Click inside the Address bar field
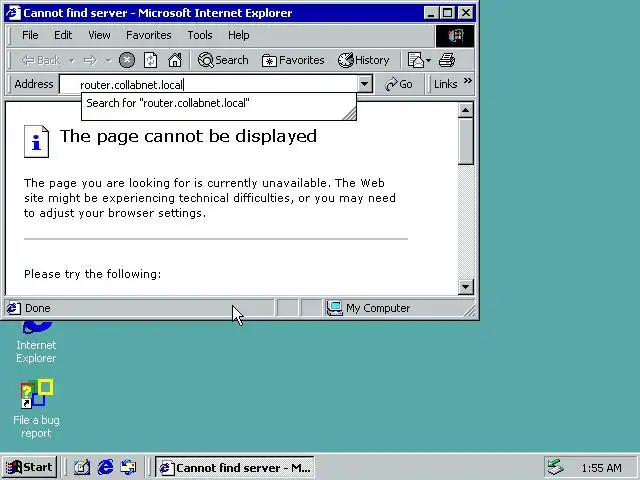The image size is (640, 480). [x=209, y=84]
